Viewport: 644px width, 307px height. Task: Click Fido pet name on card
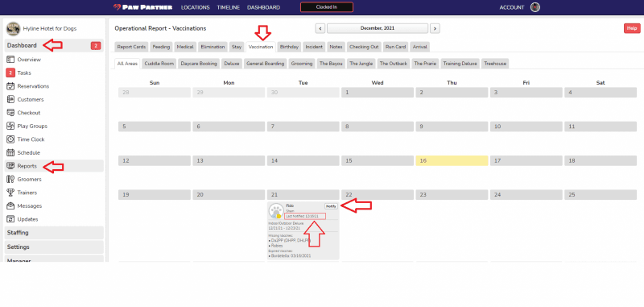tap(290, 205)
